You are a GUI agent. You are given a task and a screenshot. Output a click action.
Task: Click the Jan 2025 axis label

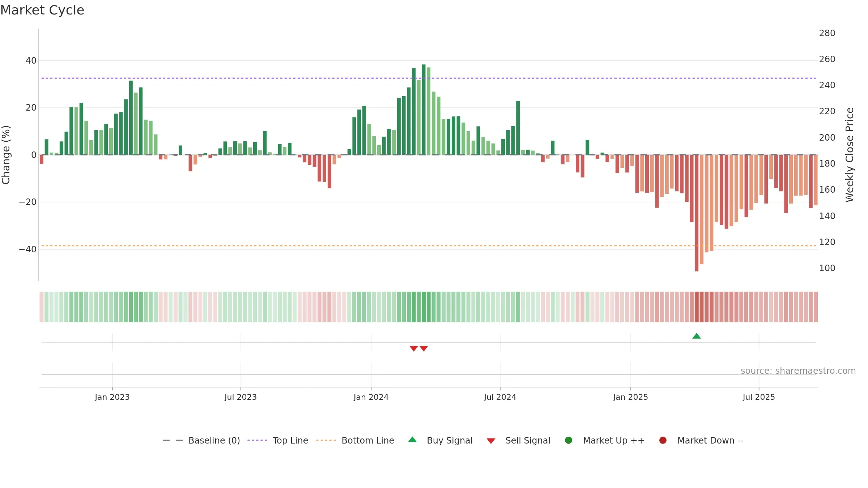[630, 397]
